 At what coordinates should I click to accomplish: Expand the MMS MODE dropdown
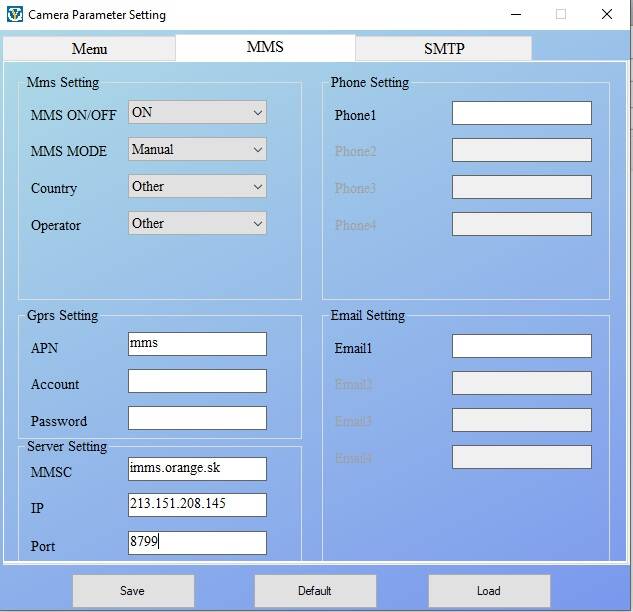coord(197,150)
